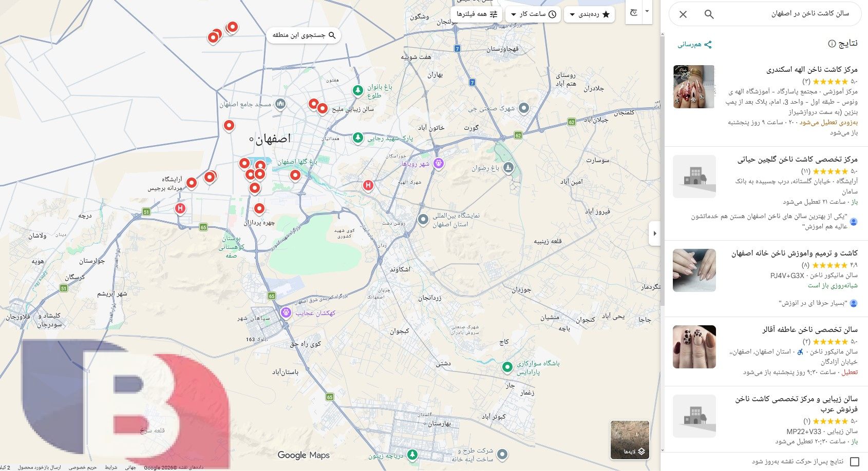Screen dimensions: 868x471
Task: Click the باغ بانوان طلوع park marker
Action: click(x=358, y=91)
